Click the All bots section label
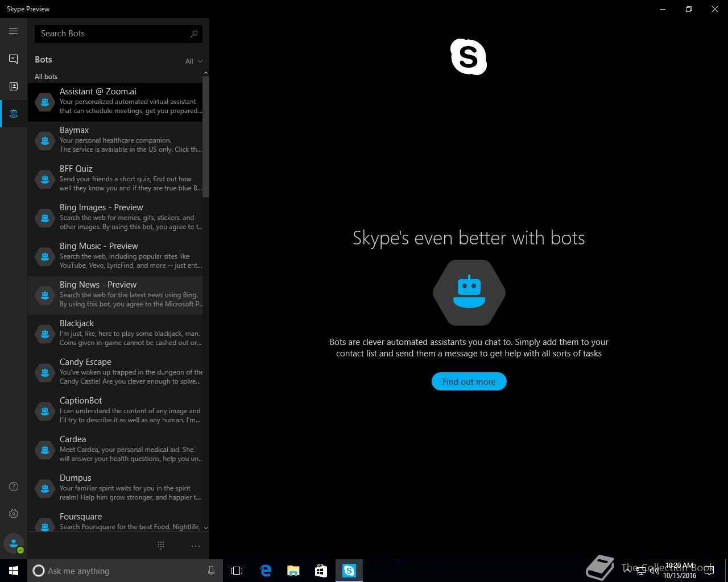728x582 pixels. (x=46, y=77)
